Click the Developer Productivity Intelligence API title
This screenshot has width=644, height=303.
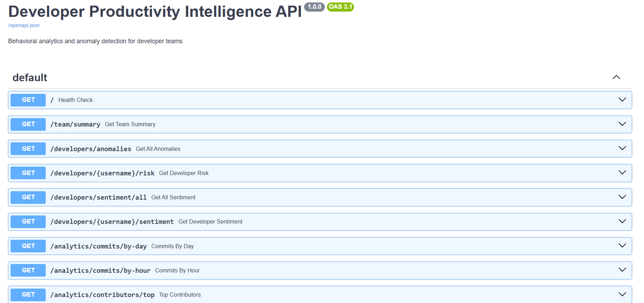155,11
